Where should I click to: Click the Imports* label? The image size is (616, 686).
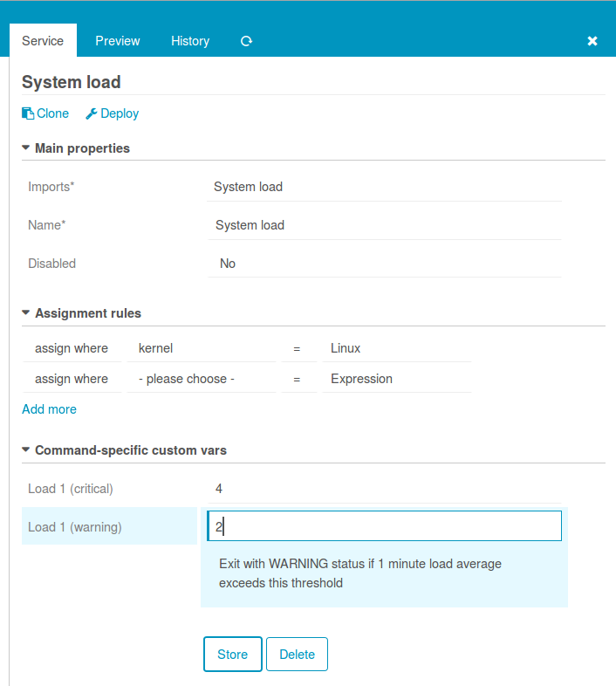(51, 187)
